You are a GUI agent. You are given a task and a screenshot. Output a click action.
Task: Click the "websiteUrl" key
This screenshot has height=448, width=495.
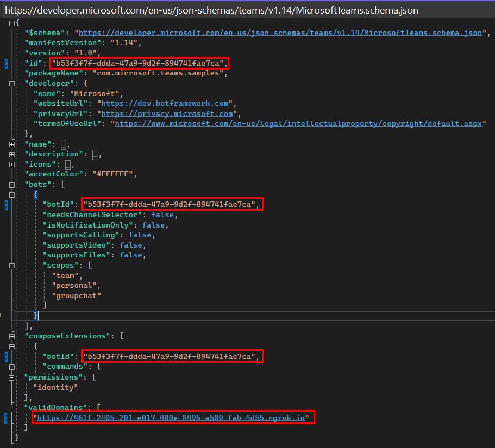coord(61,104)
